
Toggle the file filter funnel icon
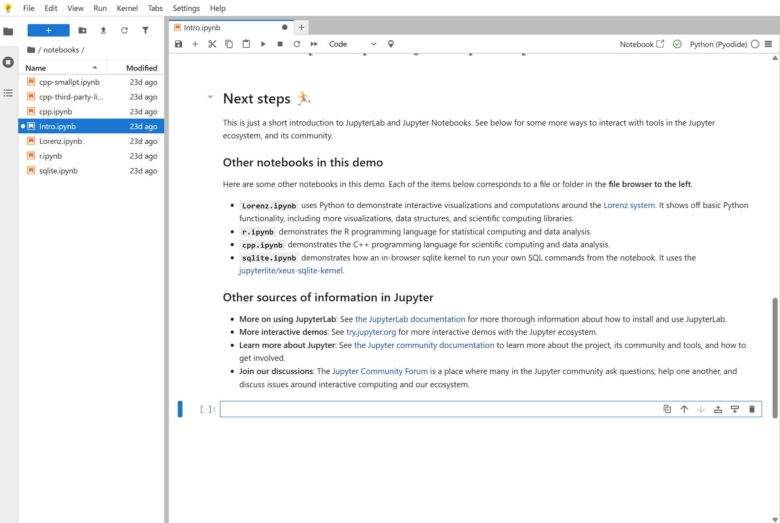(145, 30)
